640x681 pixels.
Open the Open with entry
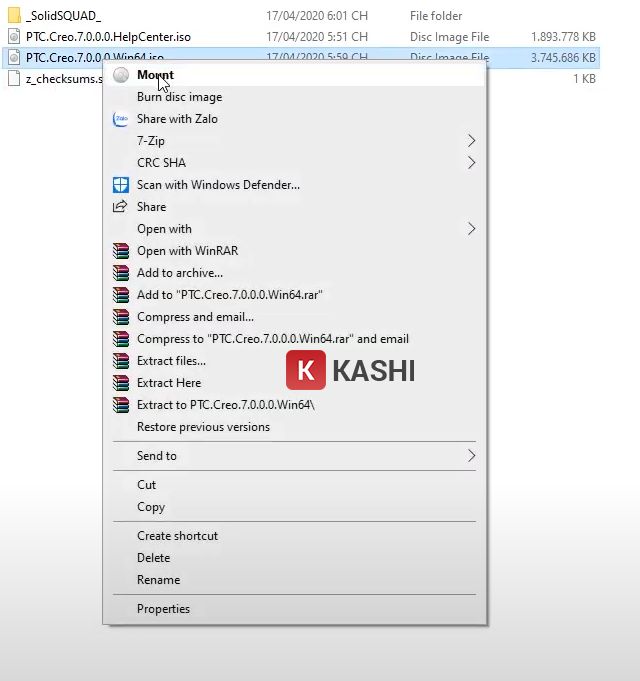pyautogui.click(x=294, y=229)
